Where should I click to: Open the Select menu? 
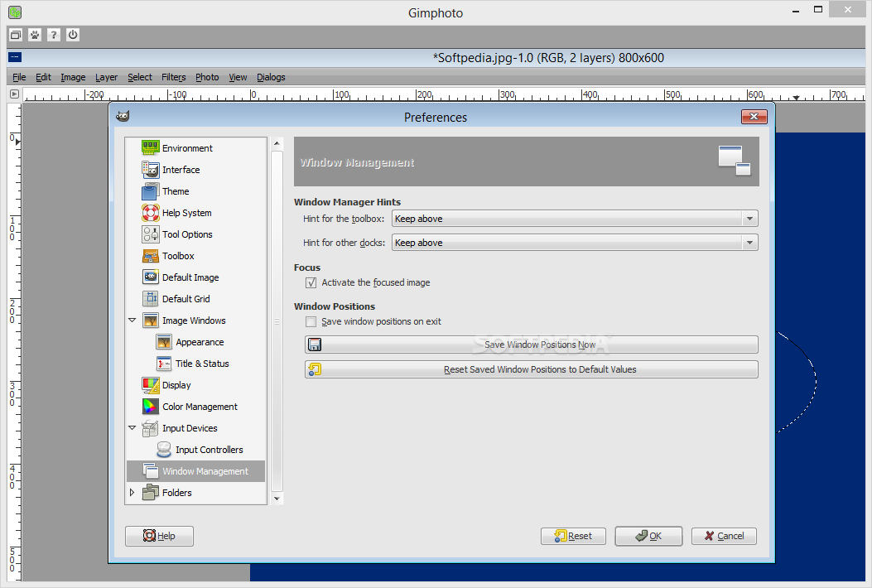(x=140, y=77)
